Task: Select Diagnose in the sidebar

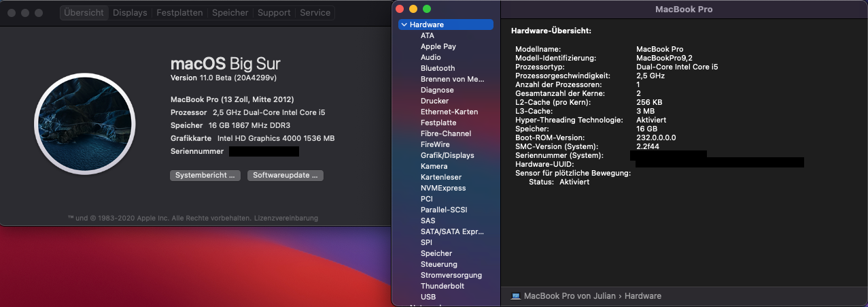Action: 437,90
